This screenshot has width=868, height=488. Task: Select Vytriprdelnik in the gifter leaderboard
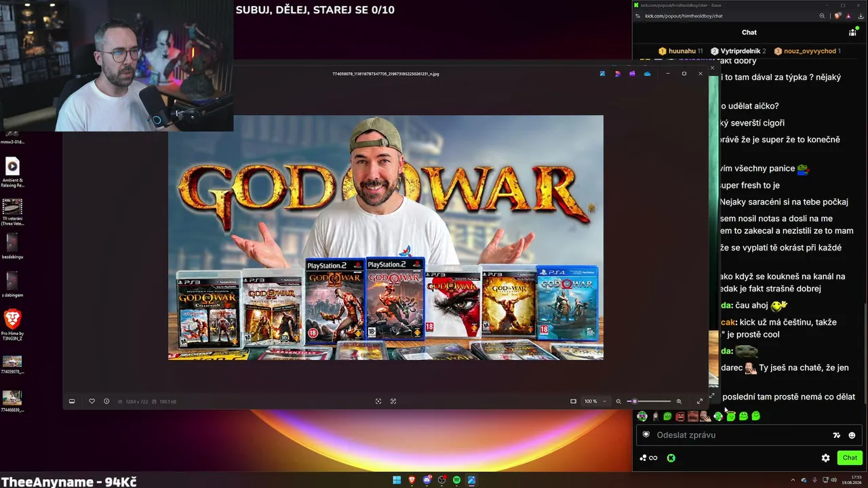click(738, 51)
